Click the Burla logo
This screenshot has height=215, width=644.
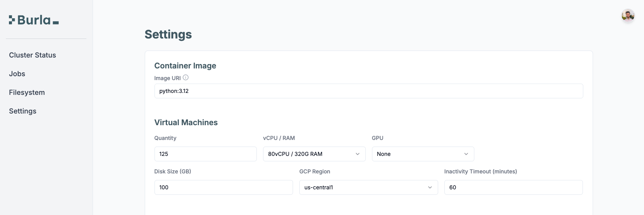pos(34,20)
